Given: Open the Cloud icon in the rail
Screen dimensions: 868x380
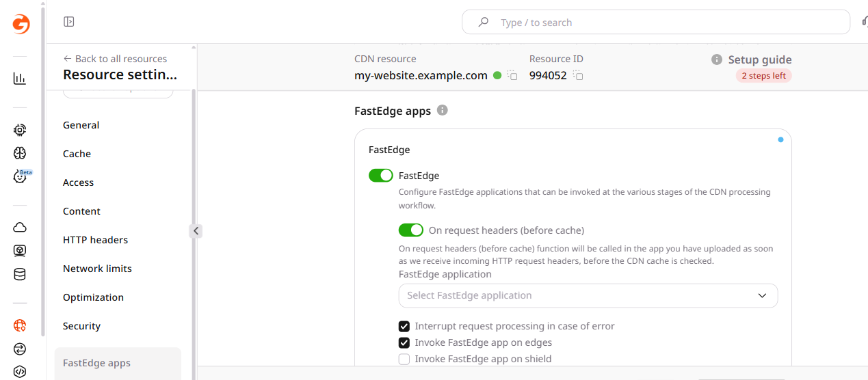Looking at the screenshot, I should click(20, 227).
